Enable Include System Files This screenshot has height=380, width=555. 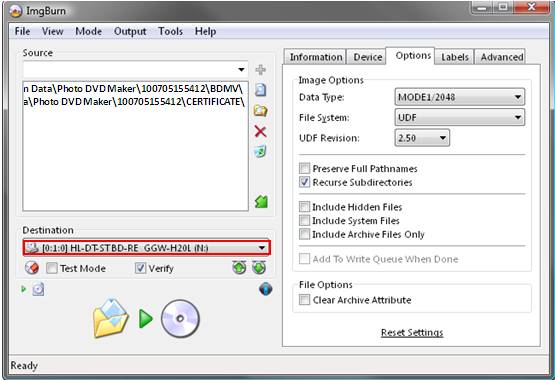point(304,220)
